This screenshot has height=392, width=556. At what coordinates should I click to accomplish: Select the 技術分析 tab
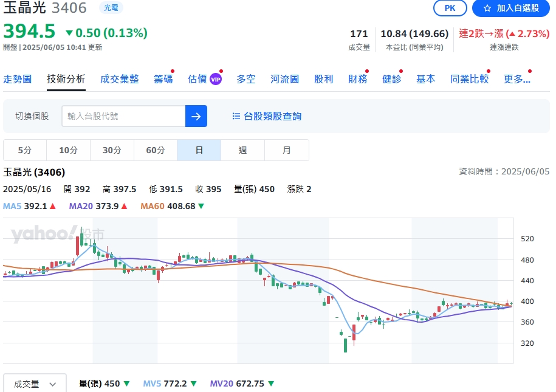66,79
